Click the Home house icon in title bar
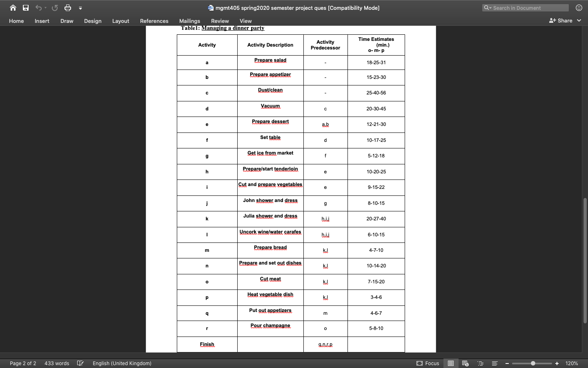The width and height of the screenshot is (588, 368). coord(13,8)
